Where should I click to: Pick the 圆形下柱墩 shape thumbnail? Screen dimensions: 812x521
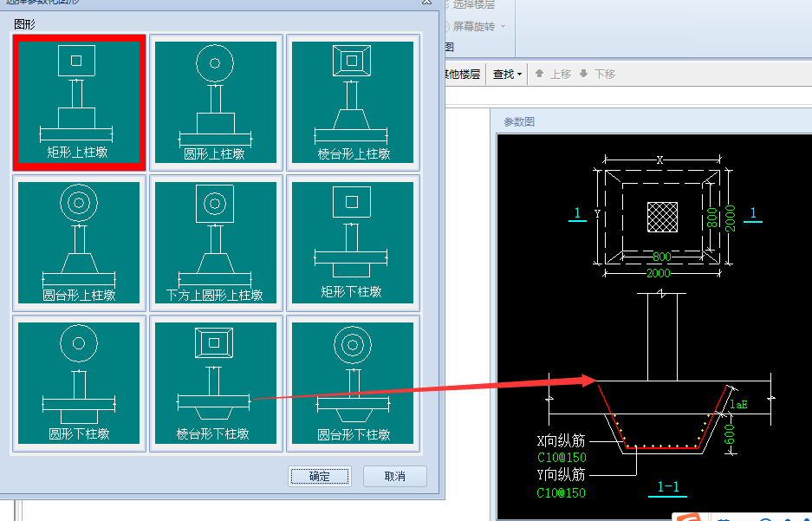pyautogui.click(x=78, y=382)
